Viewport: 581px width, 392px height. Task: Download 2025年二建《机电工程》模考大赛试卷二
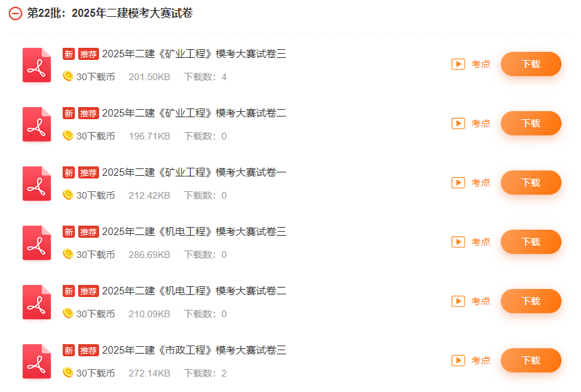click(x=531, y=301)
